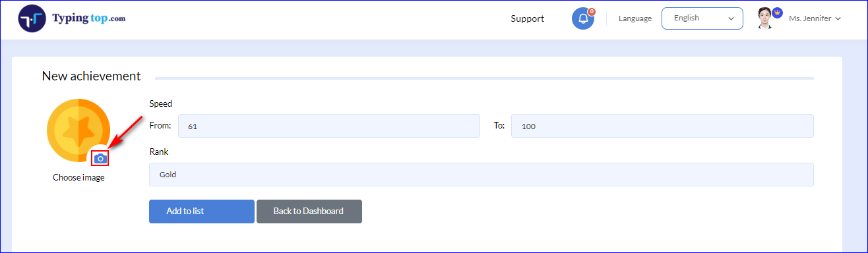
Task: Click the Typingtop.com brand name
Action: [88, 18]
